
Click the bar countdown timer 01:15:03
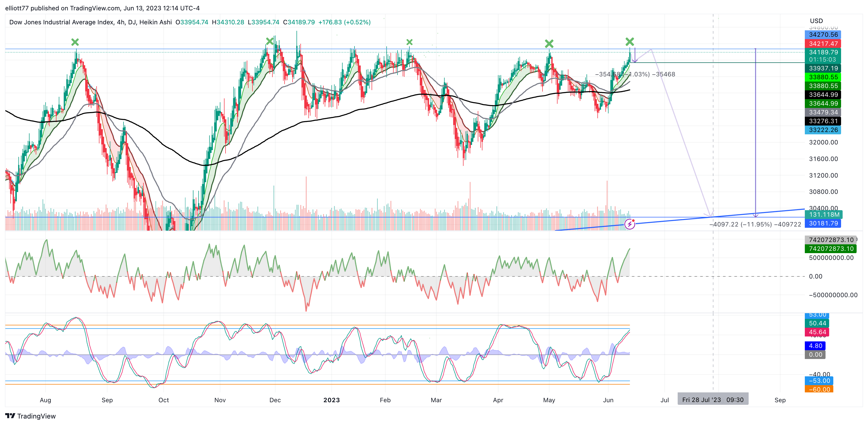coord(823,60)
